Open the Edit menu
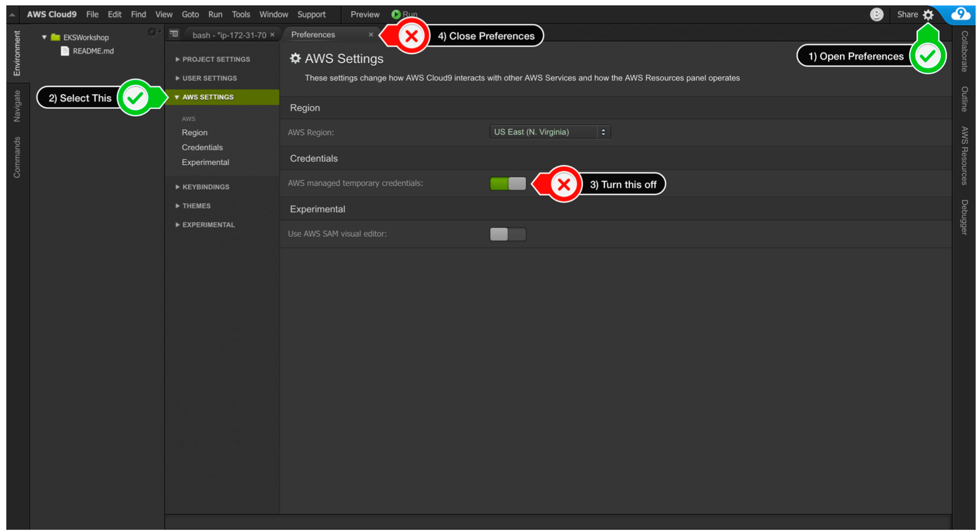 (115, 14)
